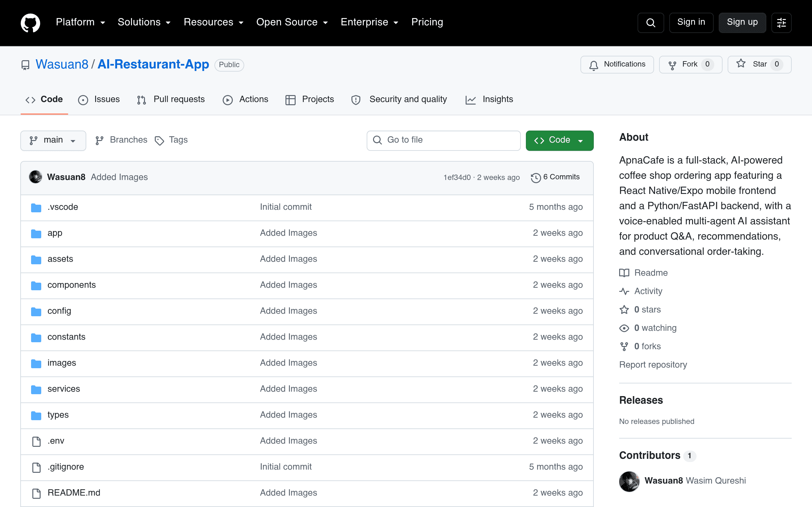Viewport: 812px width, 507px height.
Task: Open the search magnifier icon in header
Action: (x=651, y=23)
